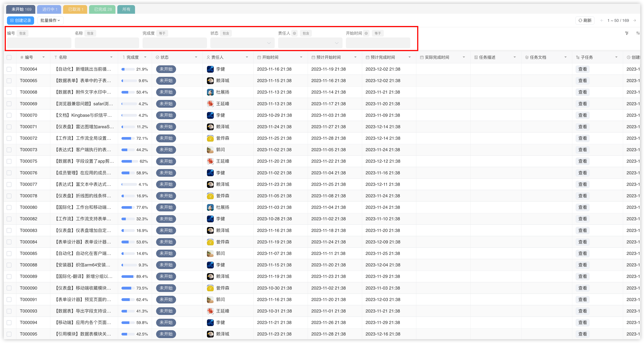
Task: Open 批量操作 dropdown menu
Action: (50, 21)
